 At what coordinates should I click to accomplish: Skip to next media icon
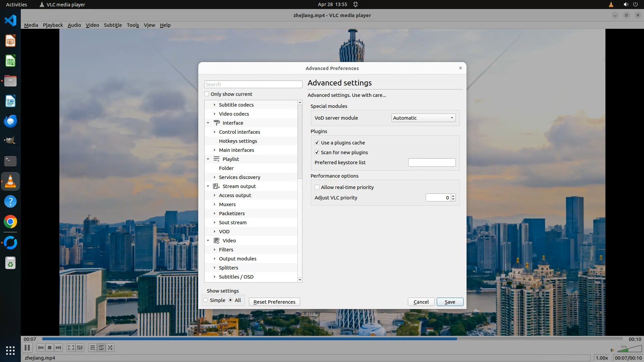[x=58, y=348]
